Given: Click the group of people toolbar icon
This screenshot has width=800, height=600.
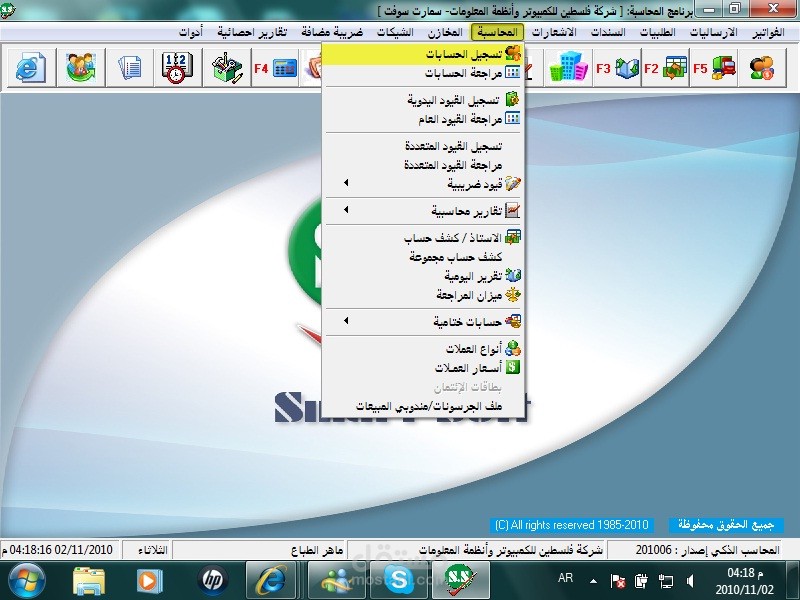Looking at the screenshot, I should coord(81,67).
